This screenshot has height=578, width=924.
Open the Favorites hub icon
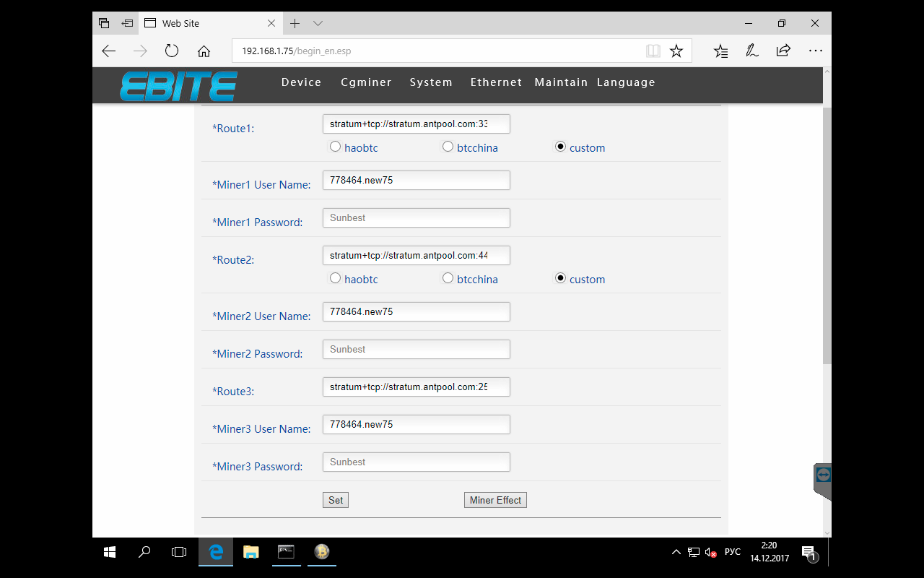click(x=720, y=51)
